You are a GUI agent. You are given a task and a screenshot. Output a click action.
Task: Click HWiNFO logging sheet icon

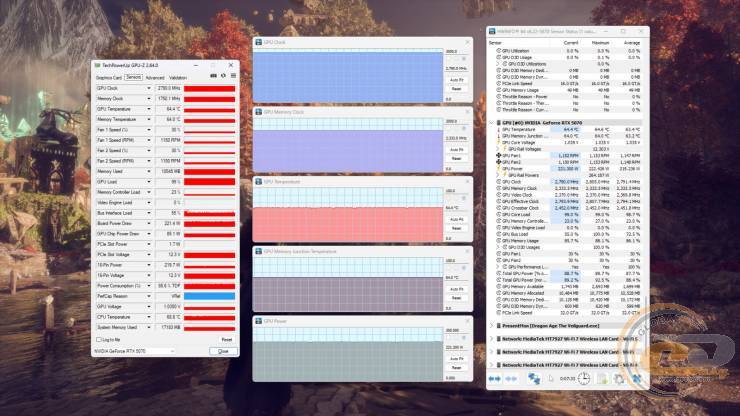coord(602,379)
